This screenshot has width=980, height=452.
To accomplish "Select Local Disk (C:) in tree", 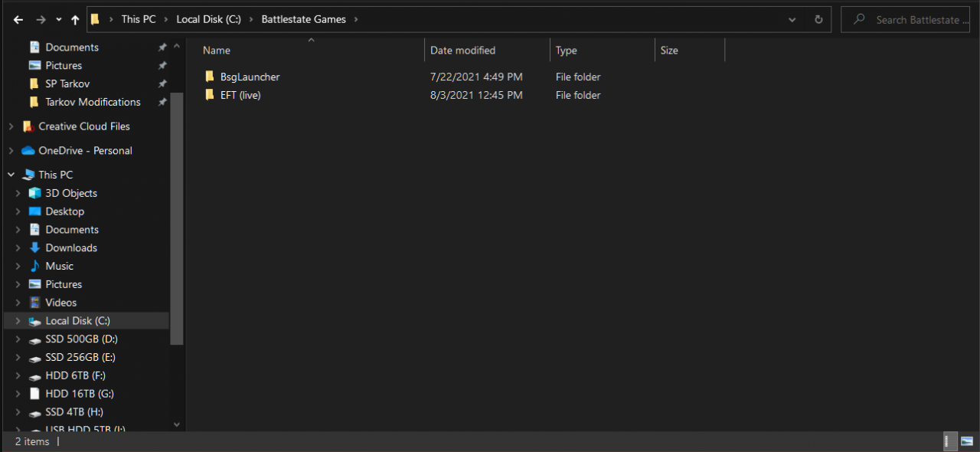I will (x=86, y=321).
